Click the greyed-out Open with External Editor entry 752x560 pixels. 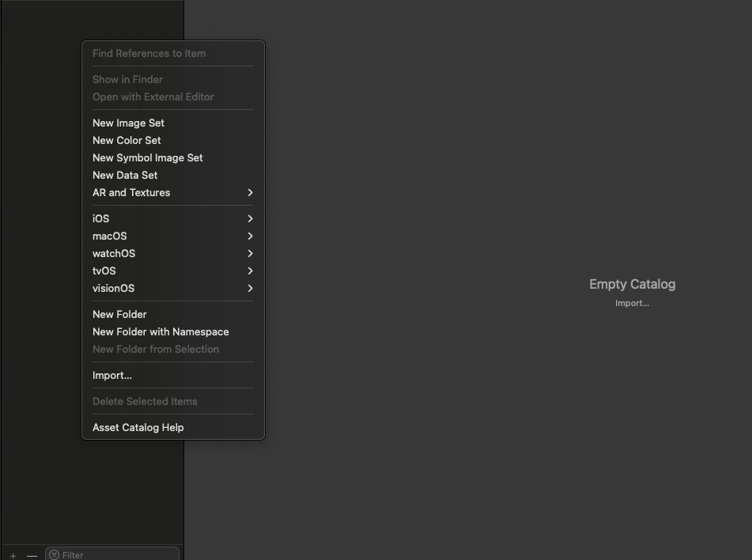(172, 97)
